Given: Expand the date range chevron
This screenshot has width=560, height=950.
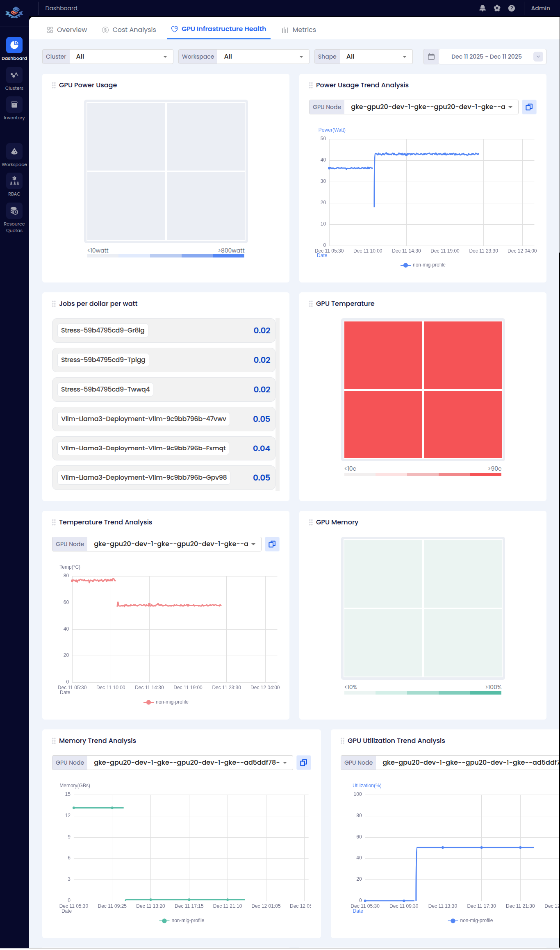Looking at the screenshot, I should click(538, 57).
